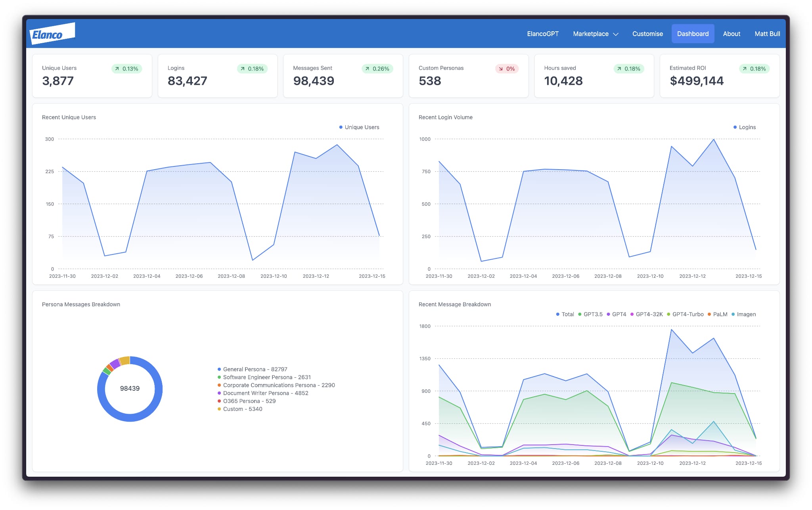Click the Hours saved trend arrow badge
Screen dimensions: 812x510
coord(628,69)
